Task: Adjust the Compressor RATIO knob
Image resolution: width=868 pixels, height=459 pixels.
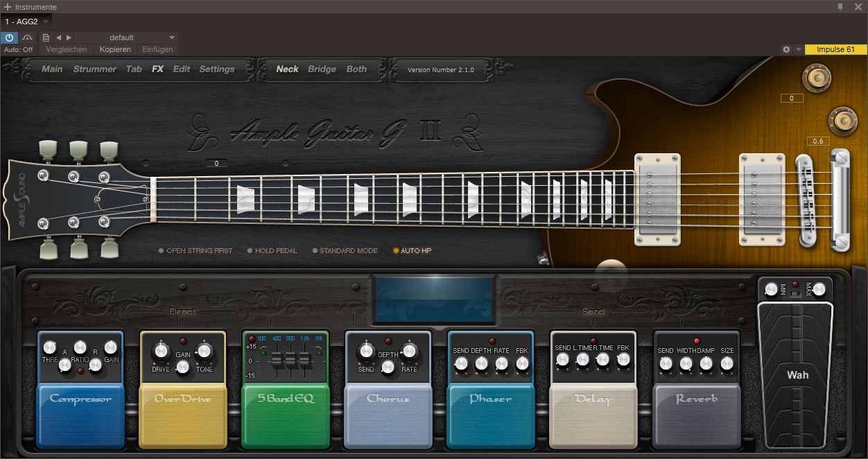Action: pos(80,347)
